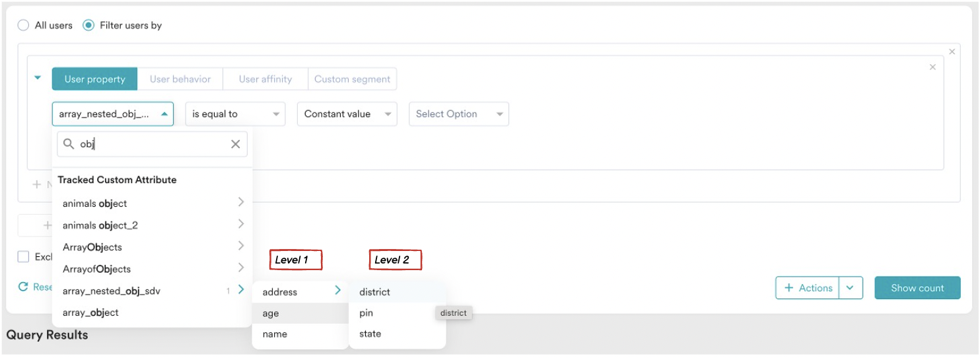Click the search magnifier icon in the attribute field
This screenshot has height=358, width=980.
tap(69, 144)
